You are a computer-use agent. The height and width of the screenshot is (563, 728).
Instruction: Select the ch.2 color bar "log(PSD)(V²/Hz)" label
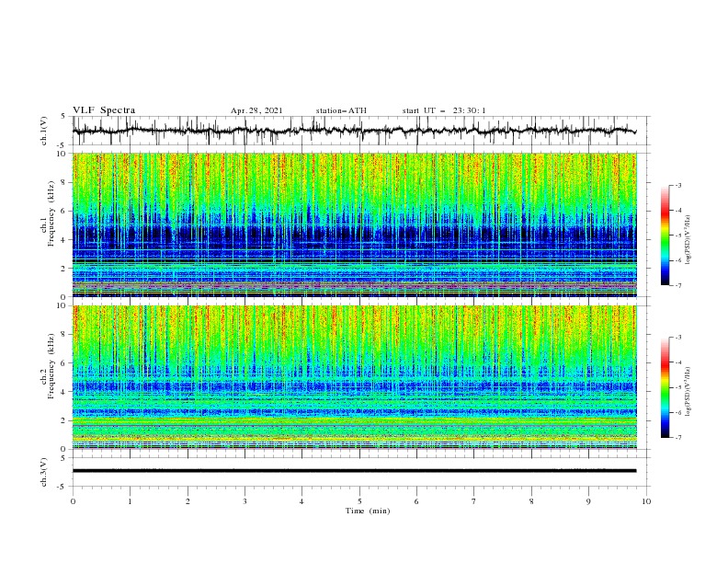(x=688, y=391)
